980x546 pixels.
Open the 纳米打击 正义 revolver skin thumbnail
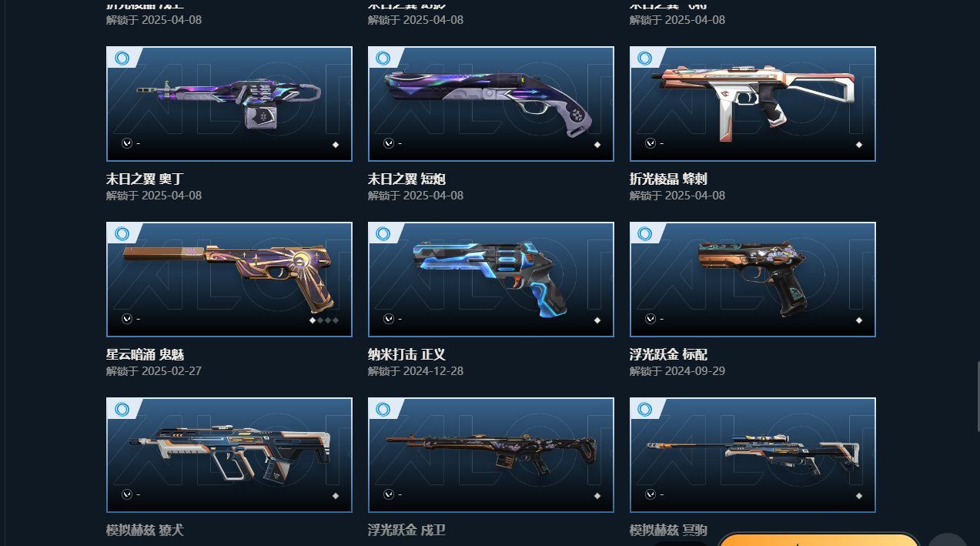click(491, 280)
